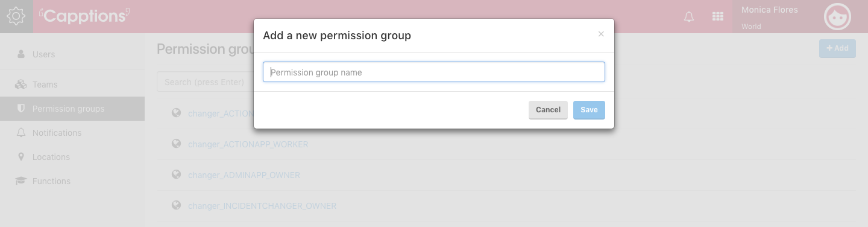Close the dialog with the X

pyautogui.click(x=601, y=34)
